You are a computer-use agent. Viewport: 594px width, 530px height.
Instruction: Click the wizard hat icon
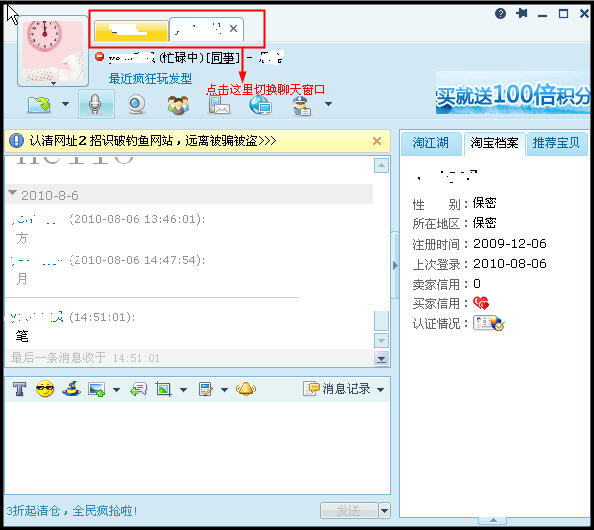71,389
